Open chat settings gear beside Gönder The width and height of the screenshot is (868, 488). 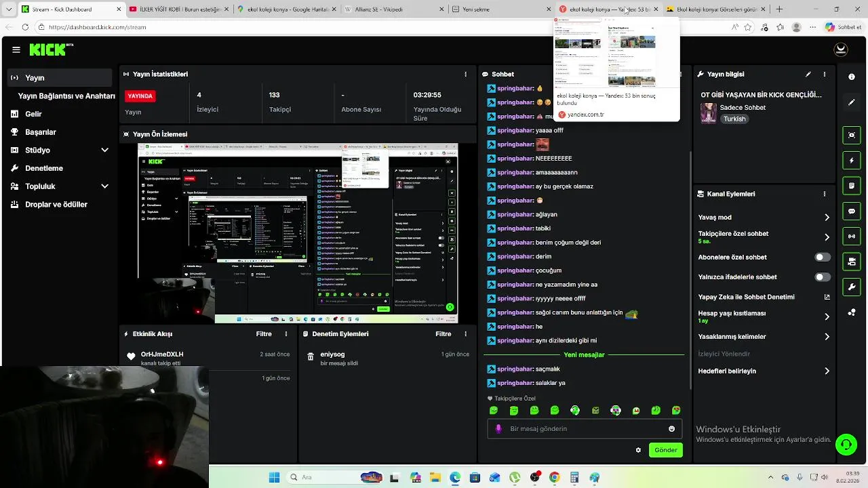pyautogui.click(x=638, y=450)
